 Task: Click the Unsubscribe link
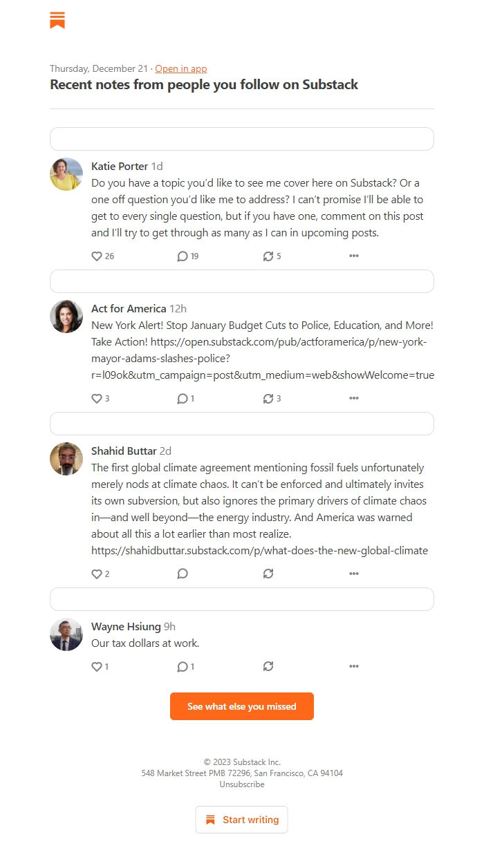[241, 784]
